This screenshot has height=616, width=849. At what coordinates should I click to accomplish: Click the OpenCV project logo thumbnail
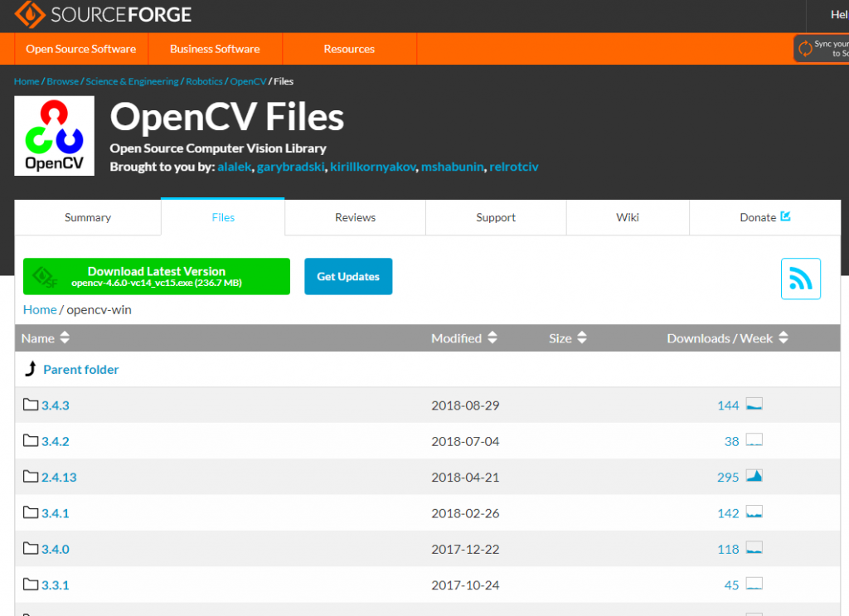[x=54, y=136]
